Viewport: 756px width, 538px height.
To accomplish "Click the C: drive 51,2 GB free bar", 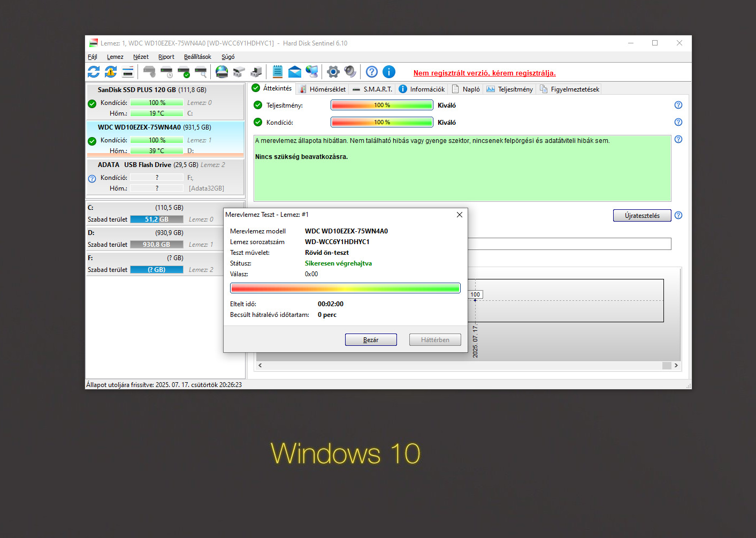I will point(157,219).
